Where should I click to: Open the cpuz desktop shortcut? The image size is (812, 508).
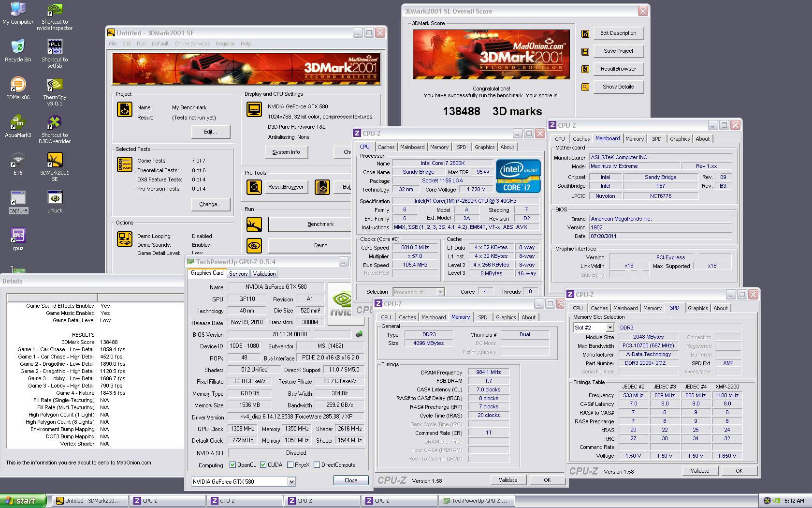[x=18, y=239]
